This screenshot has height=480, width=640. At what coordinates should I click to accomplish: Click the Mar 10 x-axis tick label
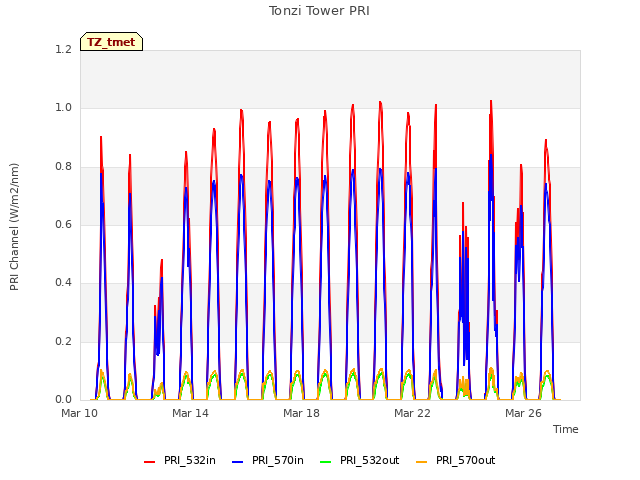pyautogui.click(x=80, y=413)
